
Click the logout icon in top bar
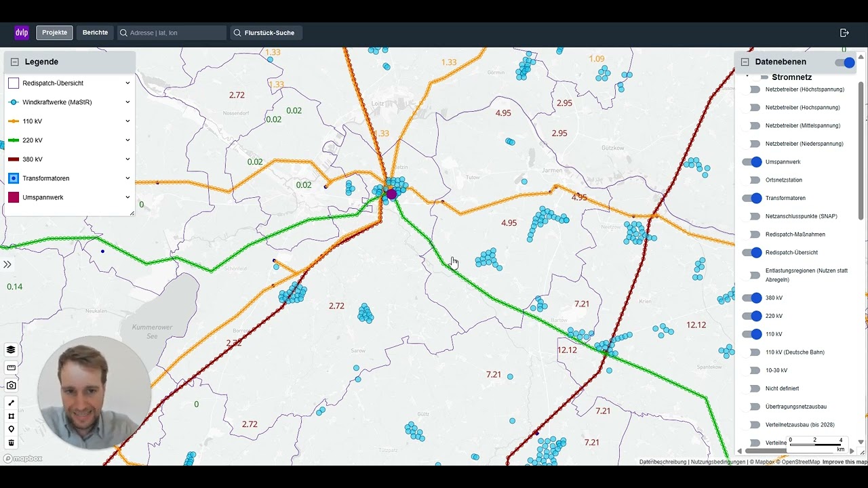[x=844, y=33]
